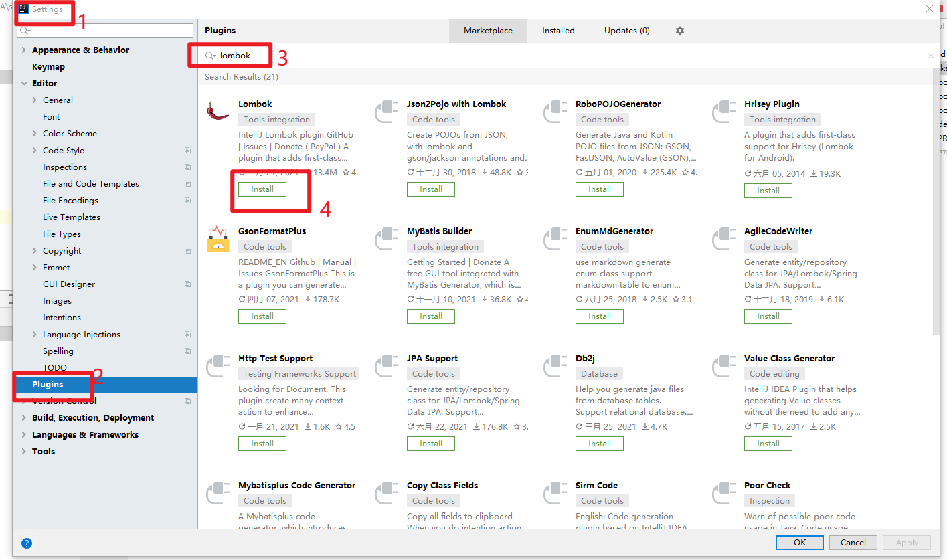The image size is (947, 560).
Task: Expand the Color Scheme node
Action: [35, 134]
